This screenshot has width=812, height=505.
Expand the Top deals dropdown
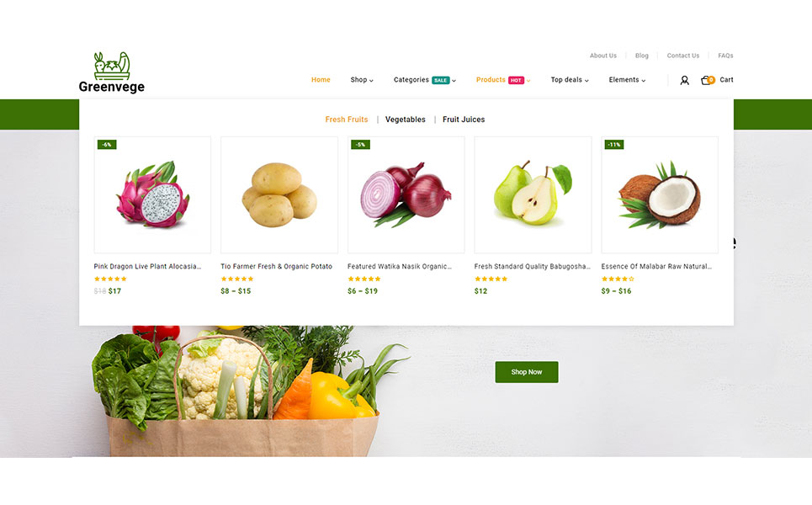[x=570, y=80]
